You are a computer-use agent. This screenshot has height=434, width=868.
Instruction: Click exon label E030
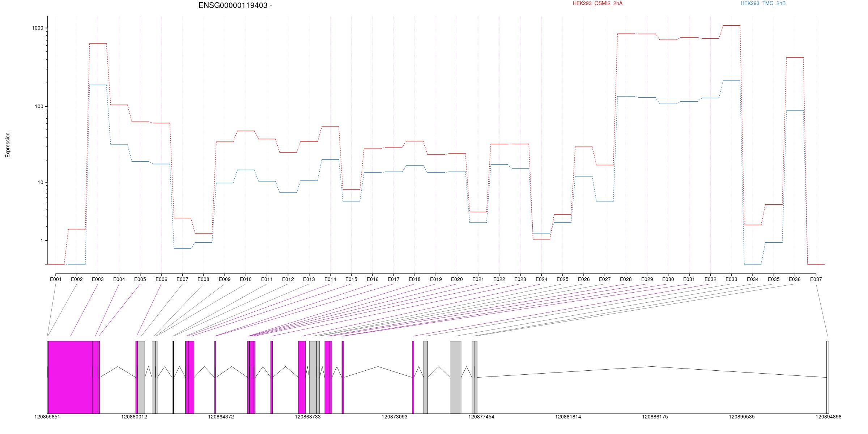click(668, 279)
